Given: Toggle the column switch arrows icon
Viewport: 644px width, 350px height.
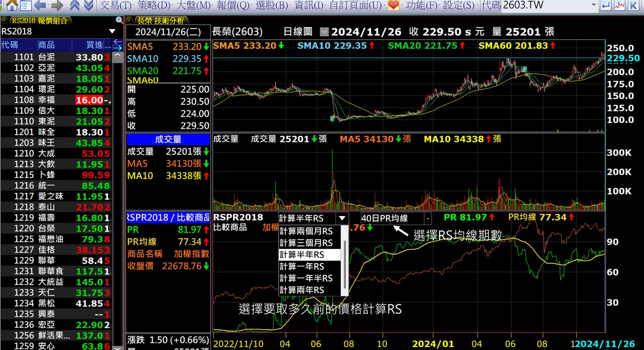Looking at the screenshot, I should point(118,44).
